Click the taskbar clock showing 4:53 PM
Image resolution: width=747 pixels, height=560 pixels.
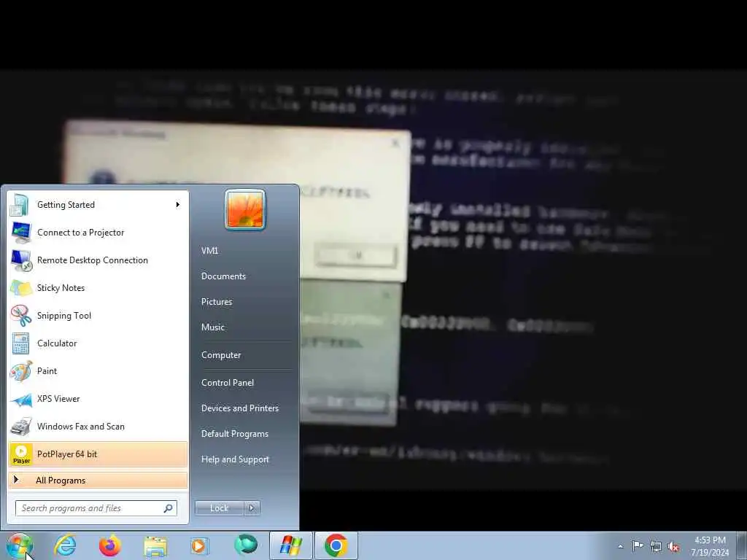tap(710, 546)
